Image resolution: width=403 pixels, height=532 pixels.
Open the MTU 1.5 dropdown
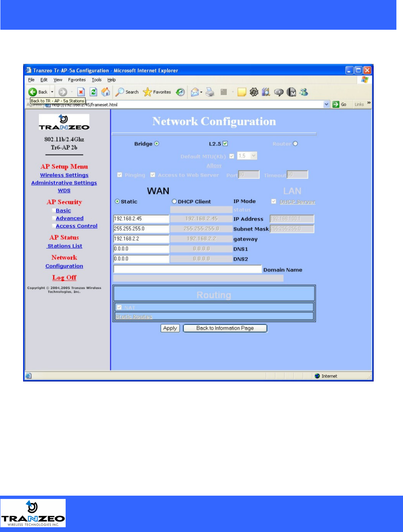(x=247, y=156)
